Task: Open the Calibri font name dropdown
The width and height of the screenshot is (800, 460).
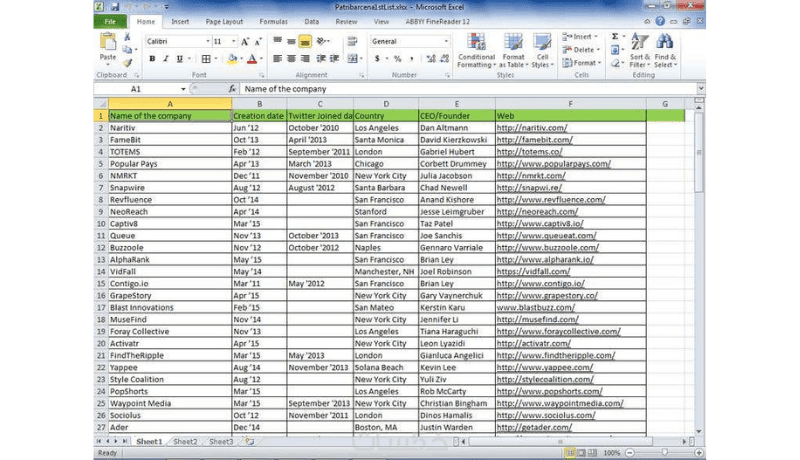Action: pos(208,41)
